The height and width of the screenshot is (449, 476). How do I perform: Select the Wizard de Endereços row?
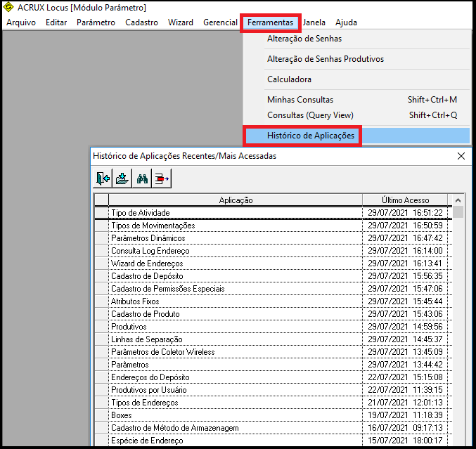(274, 263)
